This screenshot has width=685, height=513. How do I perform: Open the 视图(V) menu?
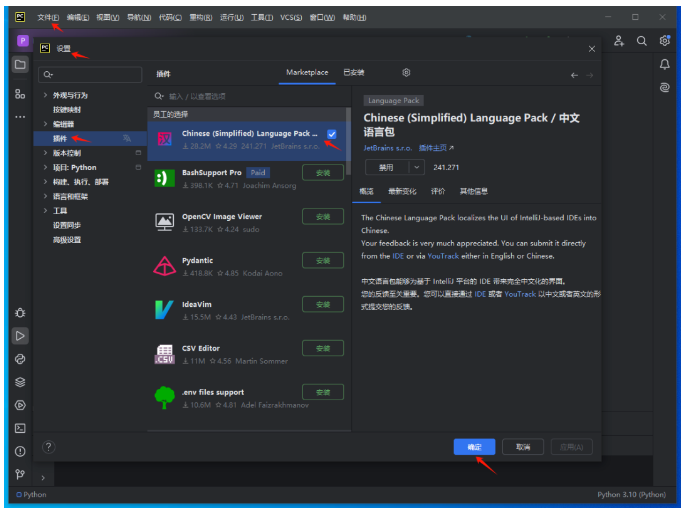click(108, 17)
